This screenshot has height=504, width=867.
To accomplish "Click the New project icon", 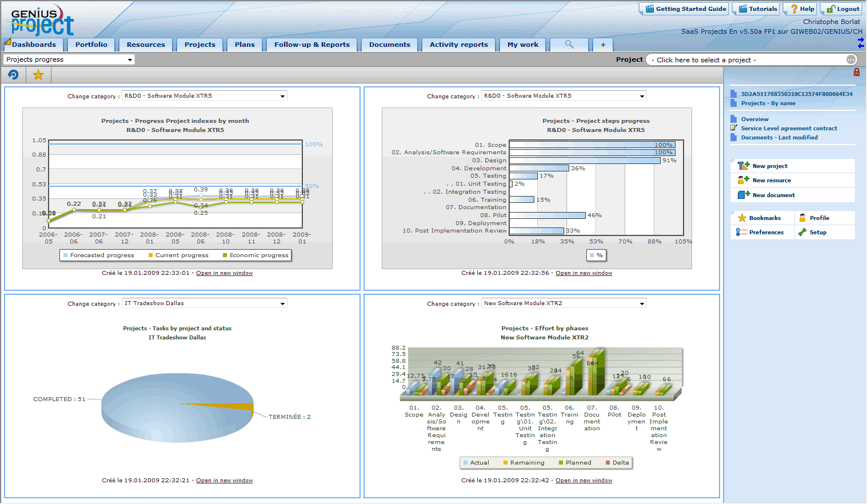I will click(x=743, y=166).
